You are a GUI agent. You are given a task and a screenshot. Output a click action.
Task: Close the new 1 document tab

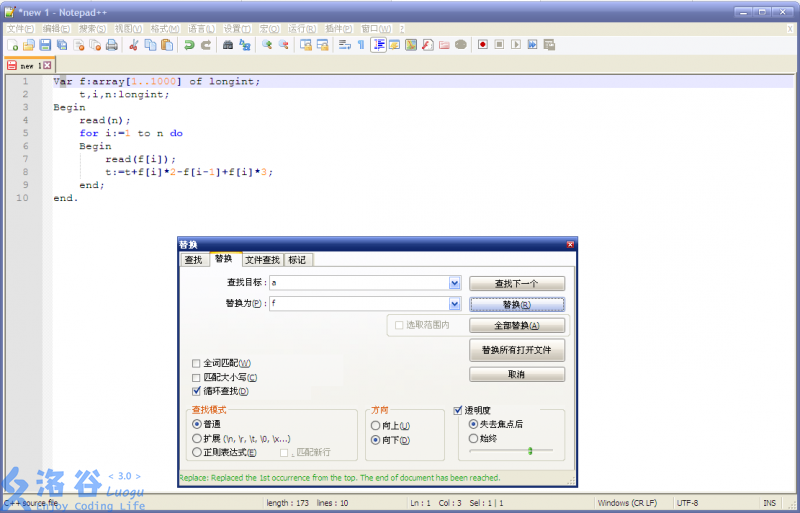click(47, 65)
